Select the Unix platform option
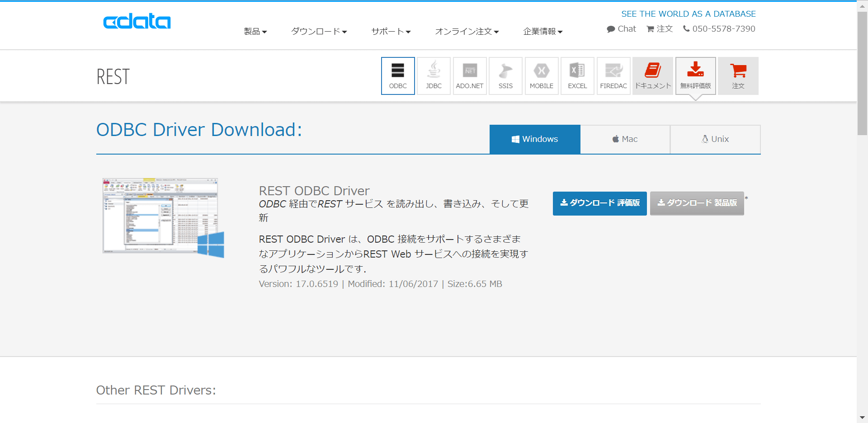868x423 pixels. coord(715,139)
